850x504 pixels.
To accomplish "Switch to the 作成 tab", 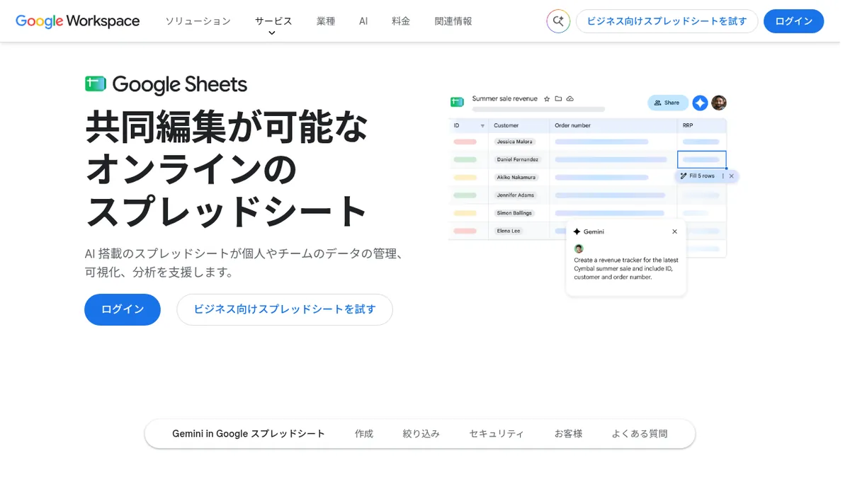I will click(364, 434).
